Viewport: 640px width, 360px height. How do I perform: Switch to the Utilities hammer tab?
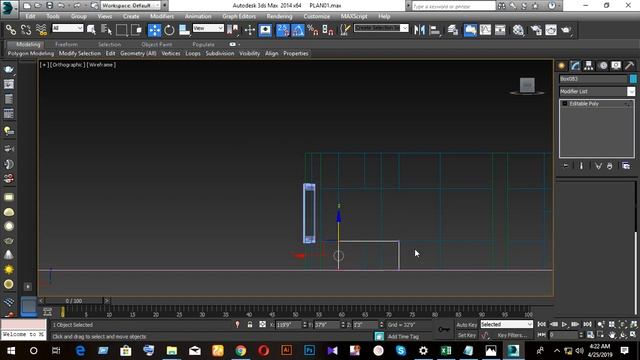(629, 66)
